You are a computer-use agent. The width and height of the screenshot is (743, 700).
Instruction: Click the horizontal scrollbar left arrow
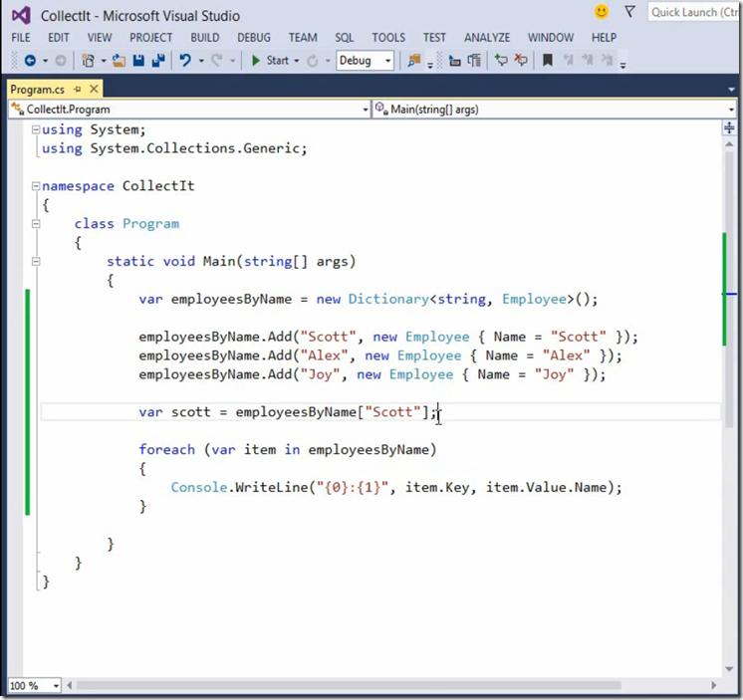point(70,685)
